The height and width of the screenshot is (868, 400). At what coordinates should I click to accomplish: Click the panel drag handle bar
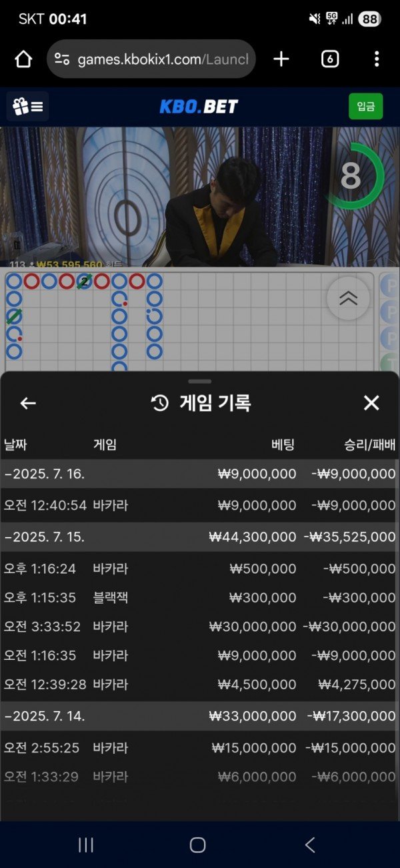pos(200,382)
